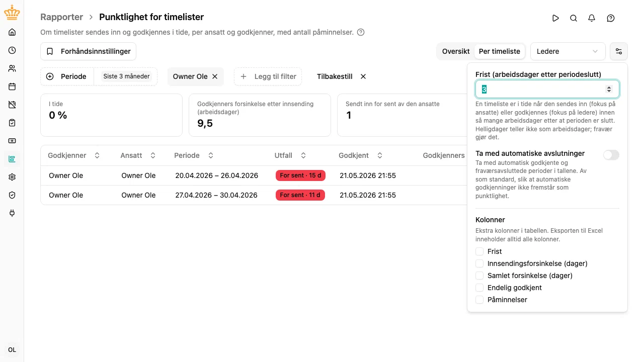This screenshot has width=644, height=362.
Task: Click the I tide 0 % card
Action: 111,115
